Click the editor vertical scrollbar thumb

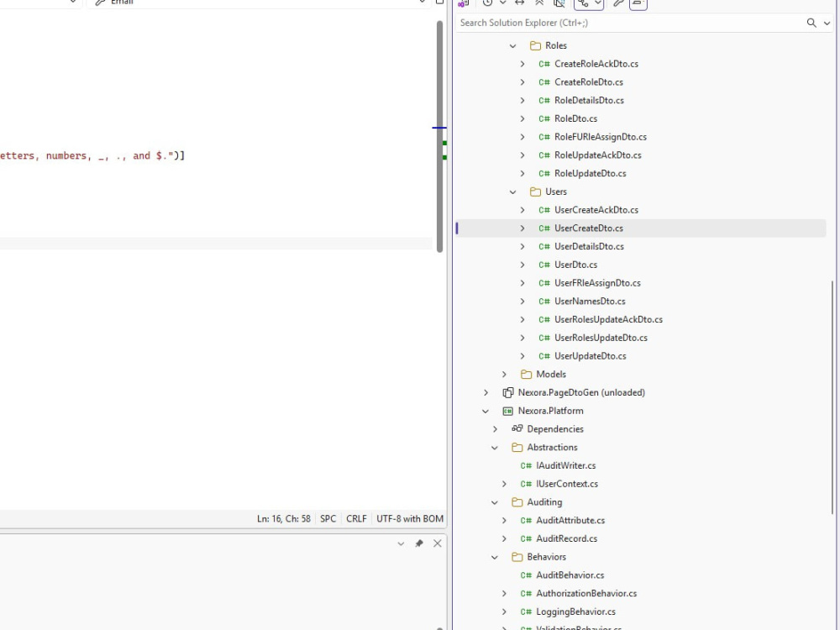(x=440, y=136)
